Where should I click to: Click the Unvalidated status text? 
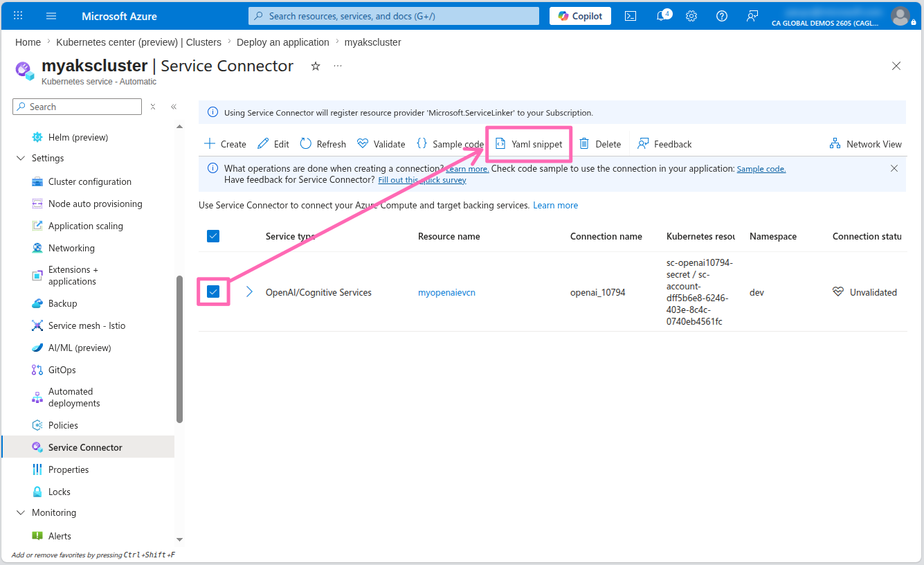coord(873,292)
